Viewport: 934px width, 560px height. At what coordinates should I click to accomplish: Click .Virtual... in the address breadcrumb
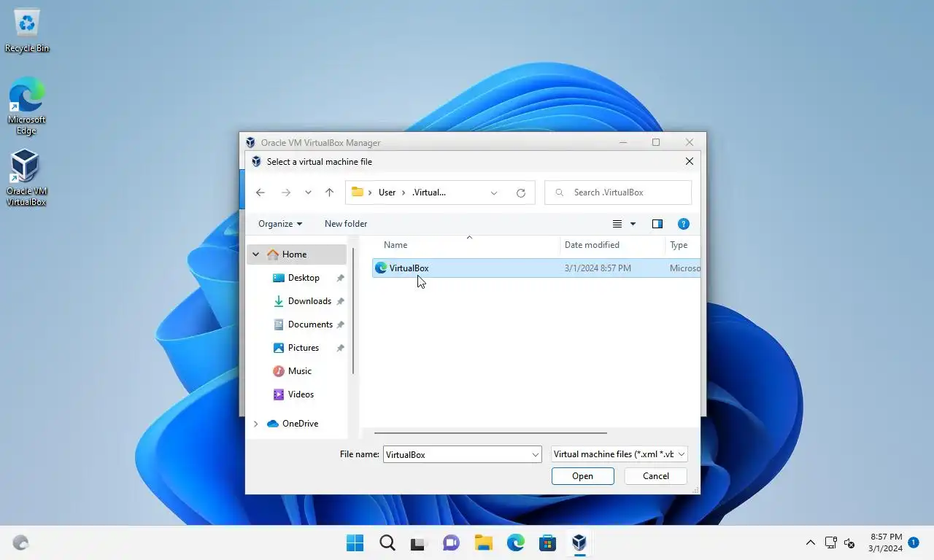click(429, 192)
